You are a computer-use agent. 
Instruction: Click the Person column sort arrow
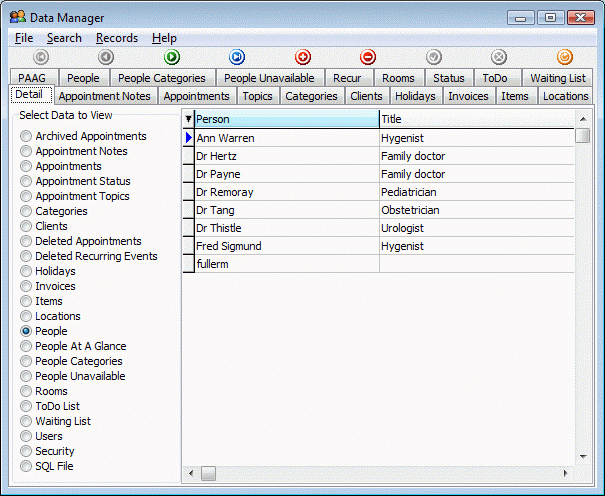(188, 119)
